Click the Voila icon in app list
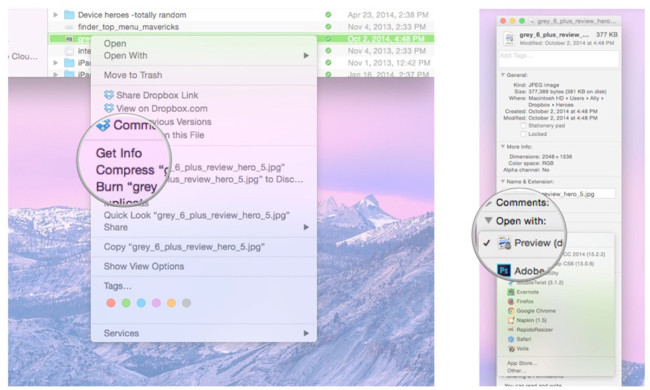This screenshot has height=390, width=650. click(x=511, y=349)
